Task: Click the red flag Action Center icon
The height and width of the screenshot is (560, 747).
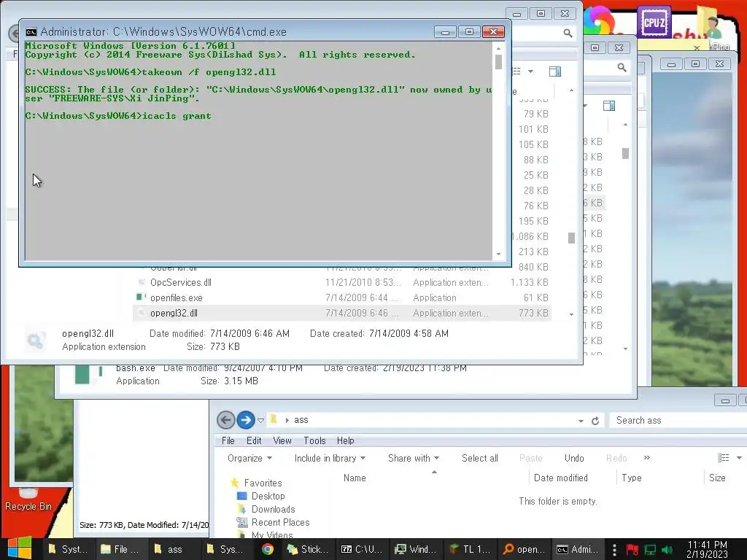Action: (632, 550)
